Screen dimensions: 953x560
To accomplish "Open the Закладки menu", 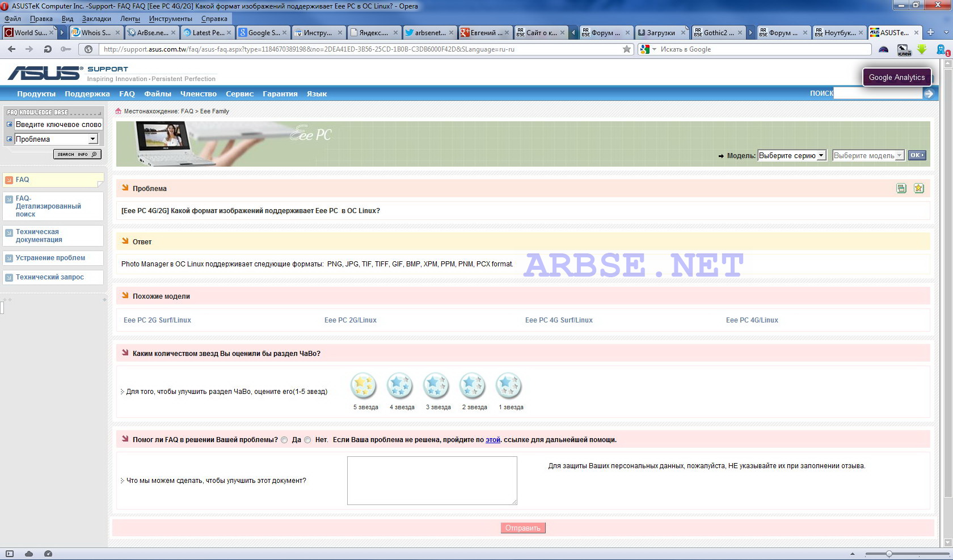I will tap(96, 19).
